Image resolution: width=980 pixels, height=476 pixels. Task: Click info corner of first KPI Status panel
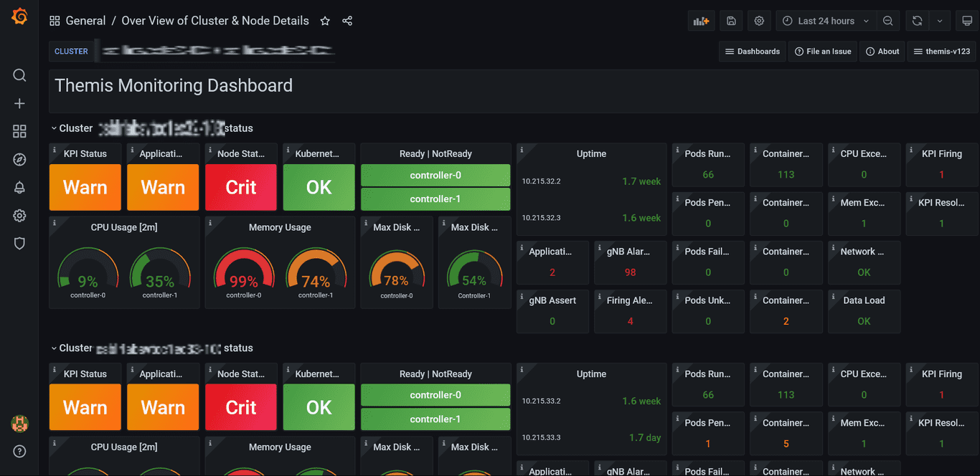[54, 149]
